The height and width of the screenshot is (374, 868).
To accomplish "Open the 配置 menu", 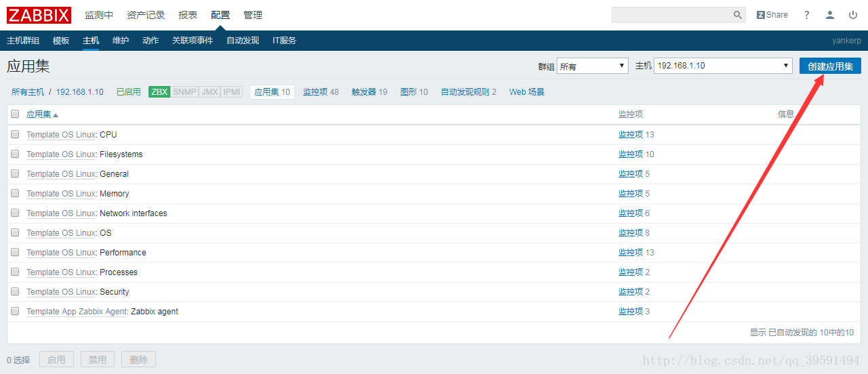I will coord(220,15).
